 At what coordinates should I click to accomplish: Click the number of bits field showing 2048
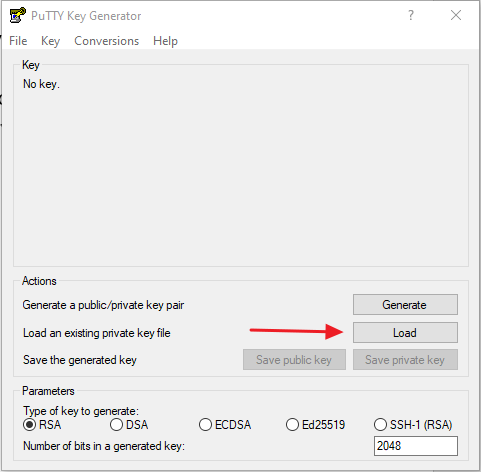(416, 446)
